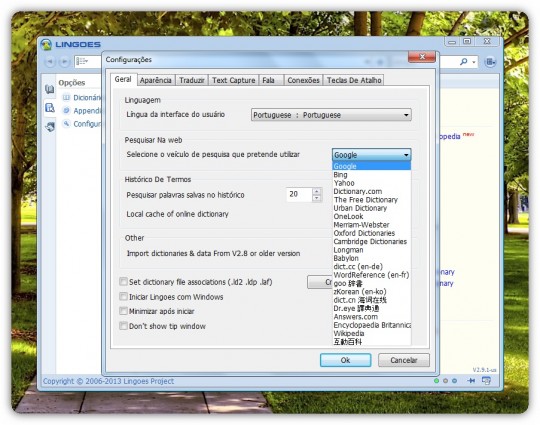
Task: Switch to Fala tab
Action: pyautogui.click(x=271, y=80)
